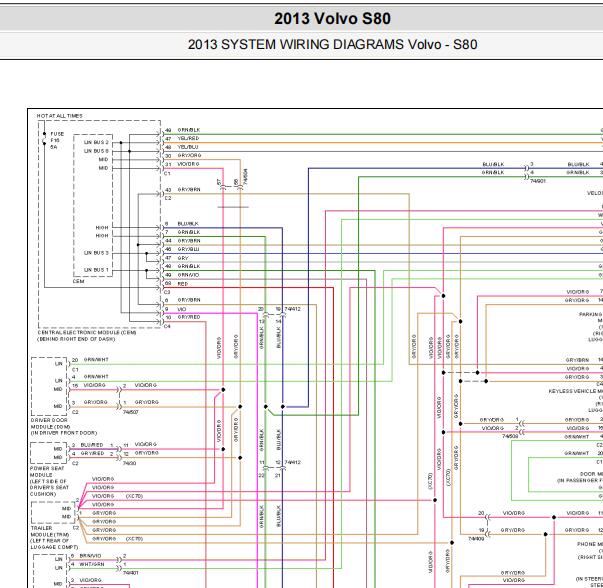
Task: Click the small dashed "CEM" box label
Action: tap(78, 282)
